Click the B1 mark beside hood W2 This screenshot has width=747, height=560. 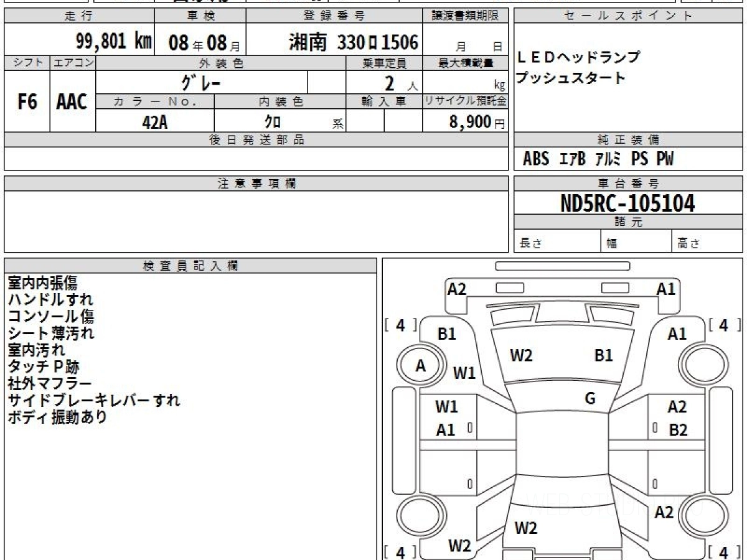tap(603, 355)
